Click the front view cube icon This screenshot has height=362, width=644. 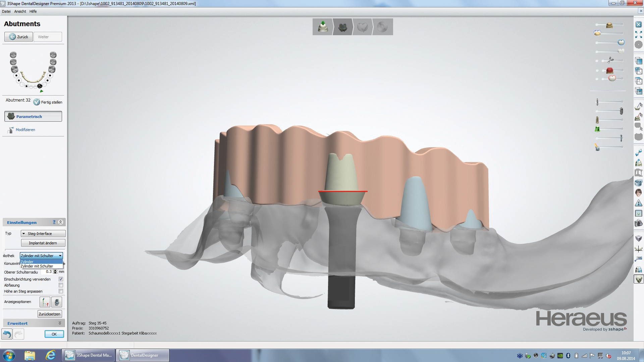click(x=639, y=61)
